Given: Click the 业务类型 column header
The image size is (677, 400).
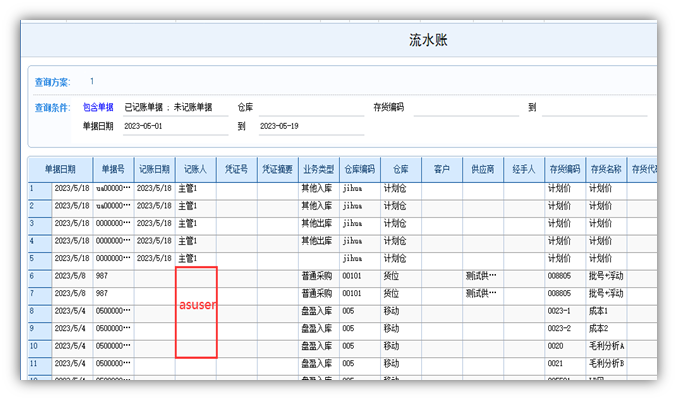Looking at the screenshot, I should point(319,169).
